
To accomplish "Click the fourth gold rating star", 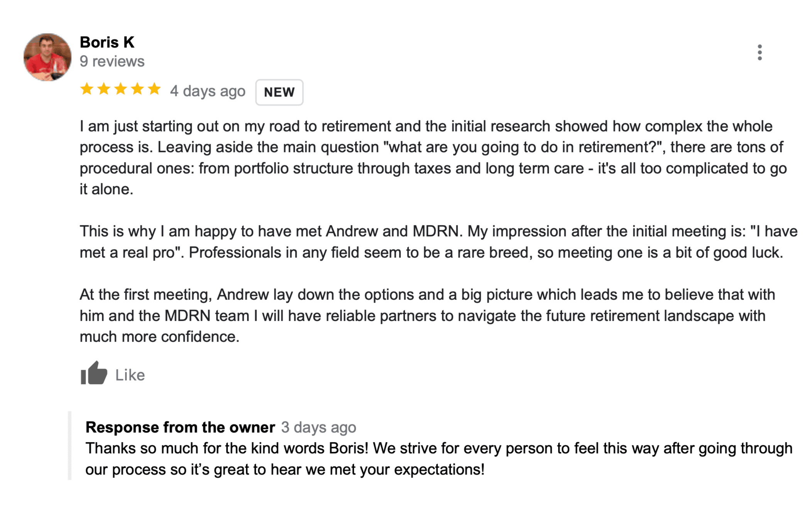I will (138, 89).
